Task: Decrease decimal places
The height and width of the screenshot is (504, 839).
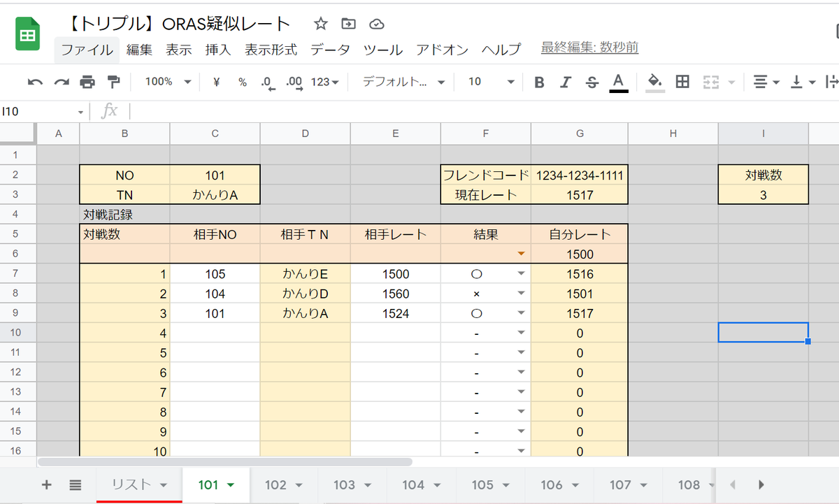Action: click(x=266, y=82)
